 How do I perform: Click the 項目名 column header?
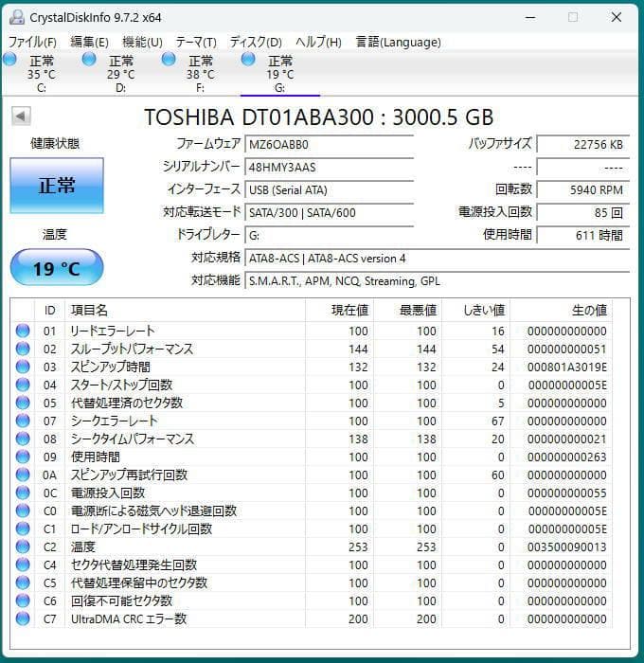pyautogui.click(x=186, y=311)
